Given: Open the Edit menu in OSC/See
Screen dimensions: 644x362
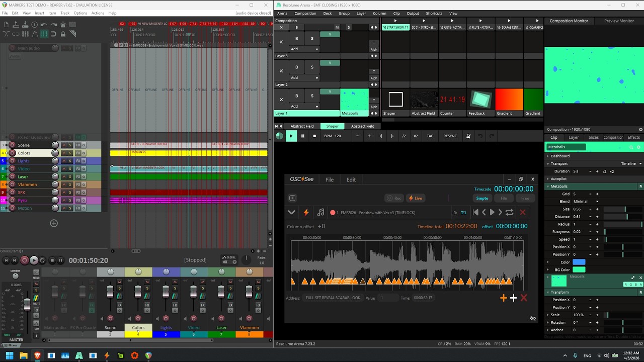Looking at the screenshot, I should pyautogui.click(x=351, y=179).
